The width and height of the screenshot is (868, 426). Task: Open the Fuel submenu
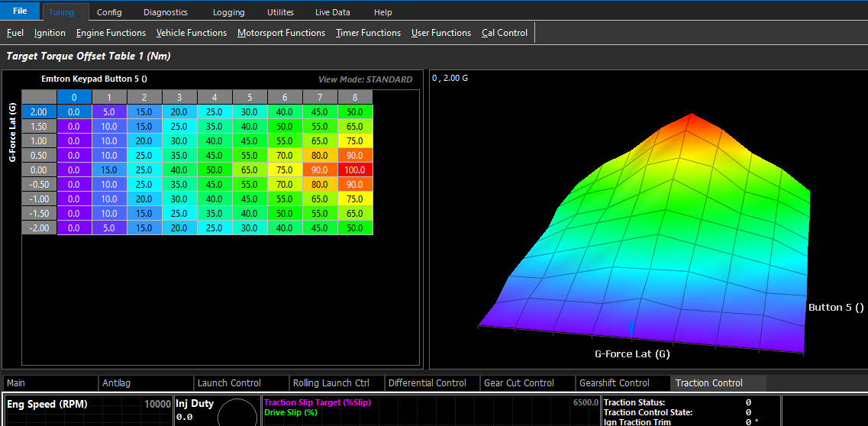coord(15,33)
